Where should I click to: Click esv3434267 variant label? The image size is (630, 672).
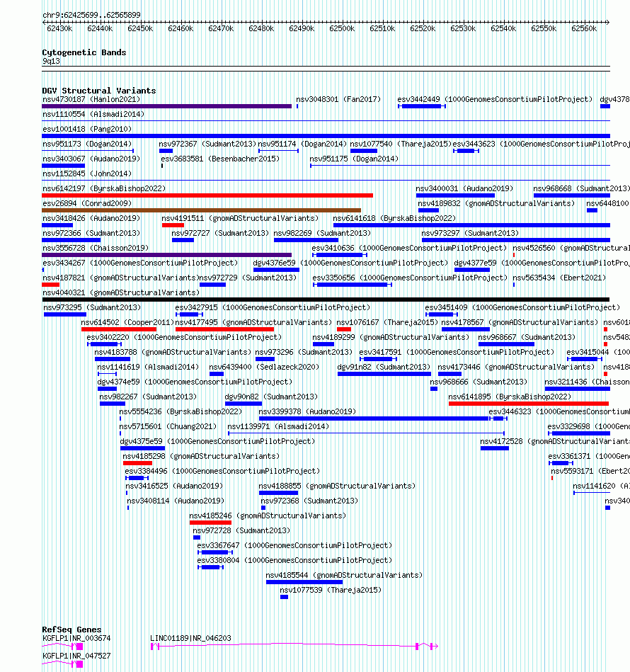click(140, 263)
